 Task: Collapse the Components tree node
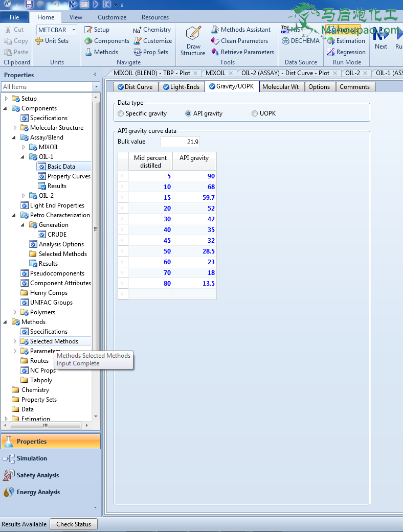point(6,108)
